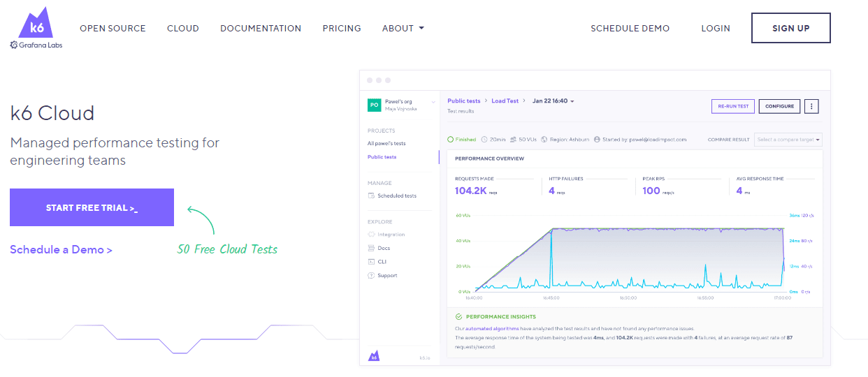Open the three-dot more options menu
The image size is (868, 377).
click(811, 106)
